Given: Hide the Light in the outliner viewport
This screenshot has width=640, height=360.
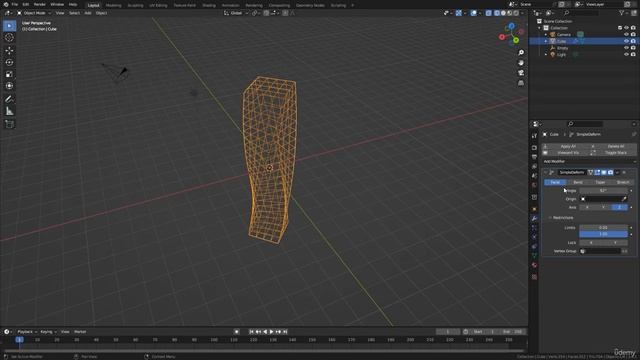Looking at the screenshot, I should tap(626, 55).
